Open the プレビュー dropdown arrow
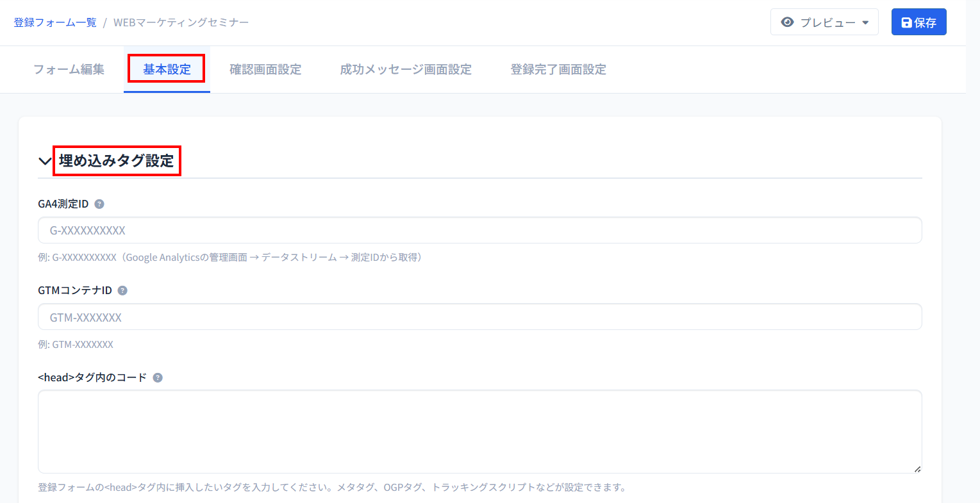 click(x=865, y=23)
